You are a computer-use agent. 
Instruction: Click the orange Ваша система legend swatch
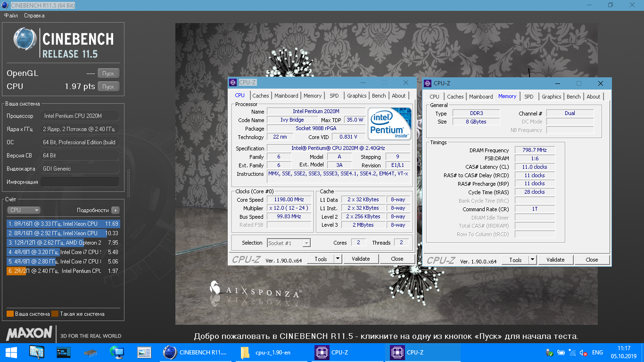pyautogui.click(x=10, y=314)
